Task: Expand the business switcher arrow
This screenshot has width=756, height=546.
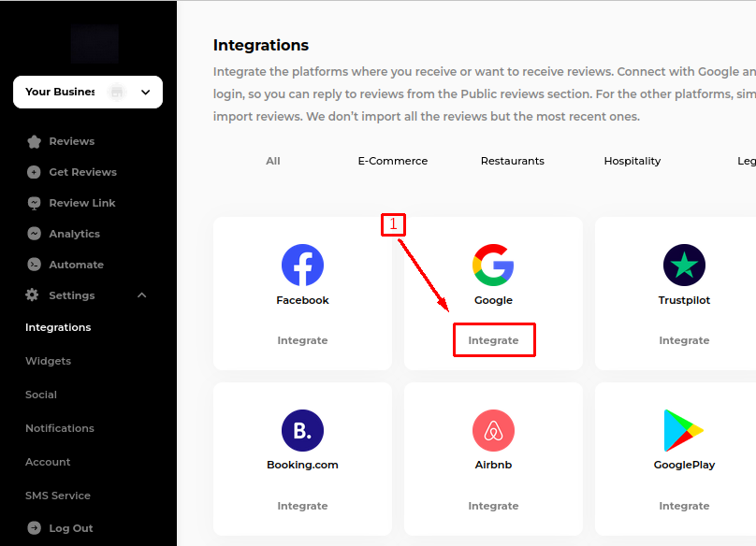Action: click(145, 93)
